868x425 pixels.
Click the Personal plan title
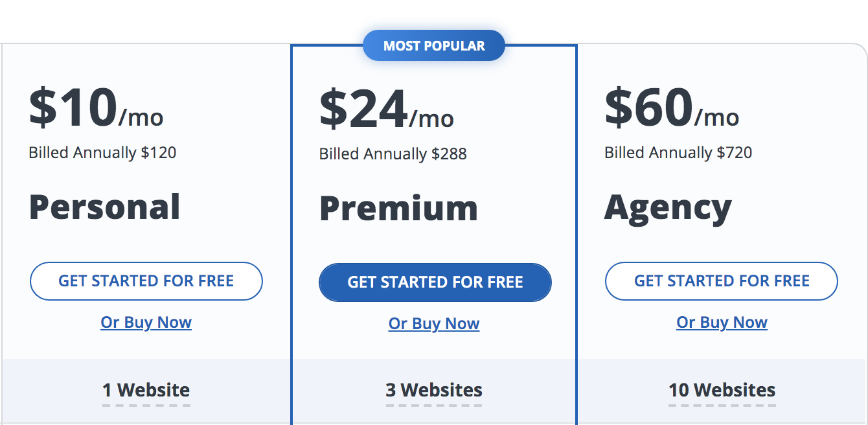click(105, 207)
